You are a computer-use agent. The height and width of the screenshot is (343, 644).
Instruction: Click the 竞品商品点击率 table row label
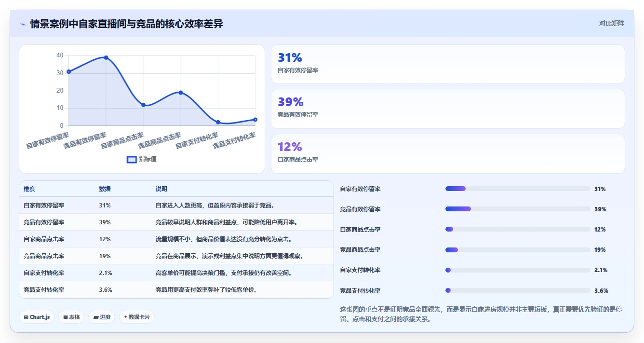[44, 256]
